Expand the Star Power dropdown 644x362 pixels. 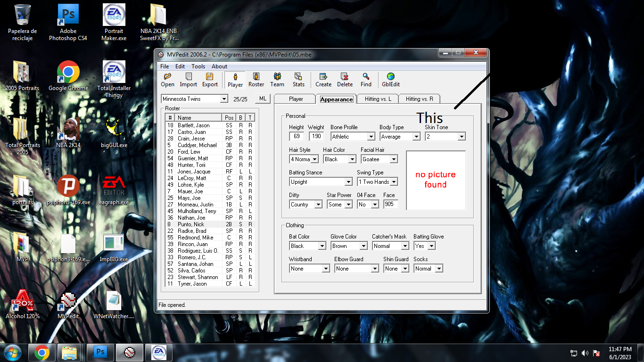point(348,205)
